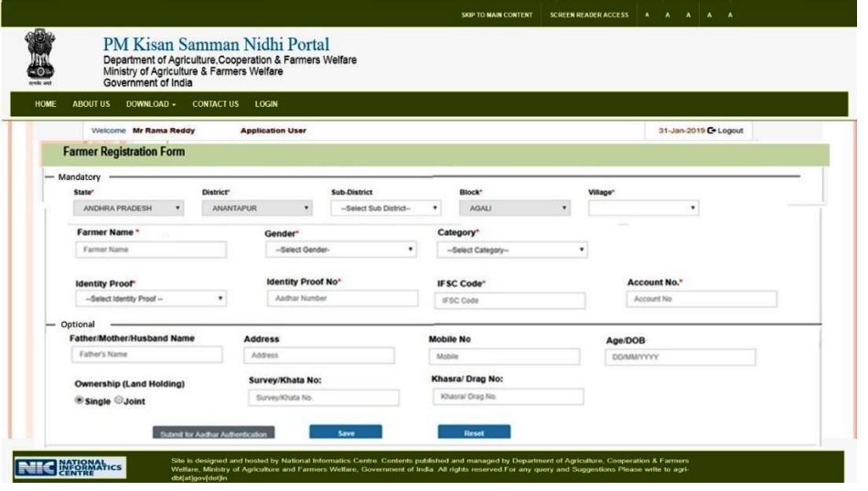The width and height of the screenshot is (868, 491).
Task: Select the Joint ownership radio button
Action: (119, 400)
